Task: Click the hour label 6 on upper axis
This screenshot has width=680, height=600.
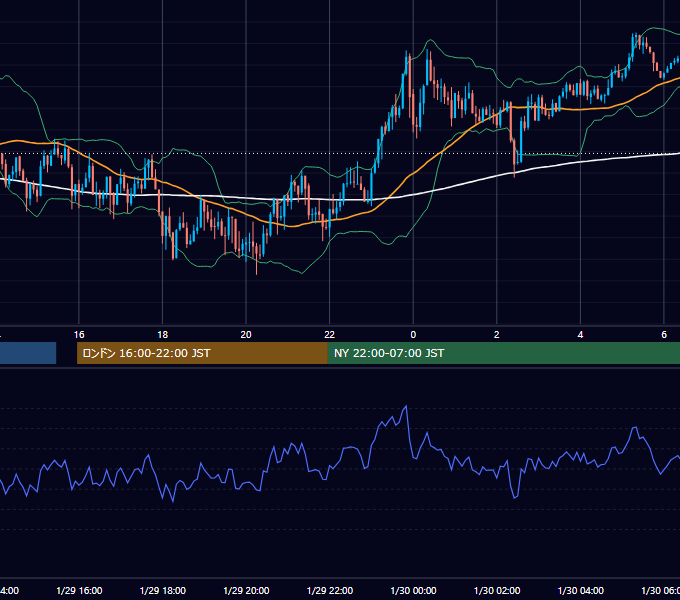Action: [664, 334]
